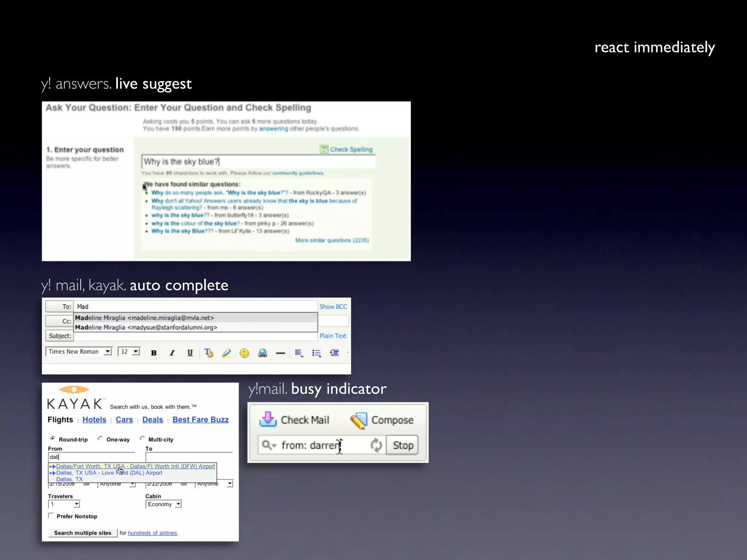The height and width of the screenshot is (560, 747).
Task: Click the departure date calendar icon
Action: [x=86, y=484]
